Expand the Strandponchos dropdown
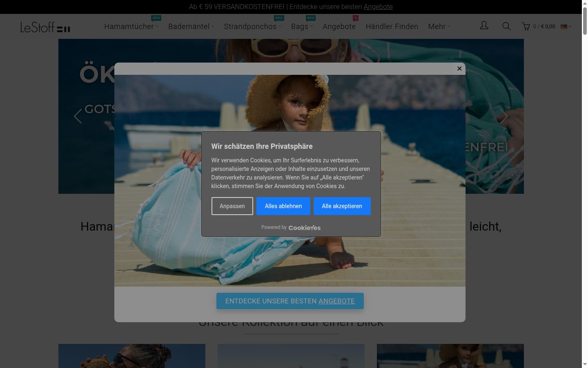The image size is (588, 368). click(252, 27)
